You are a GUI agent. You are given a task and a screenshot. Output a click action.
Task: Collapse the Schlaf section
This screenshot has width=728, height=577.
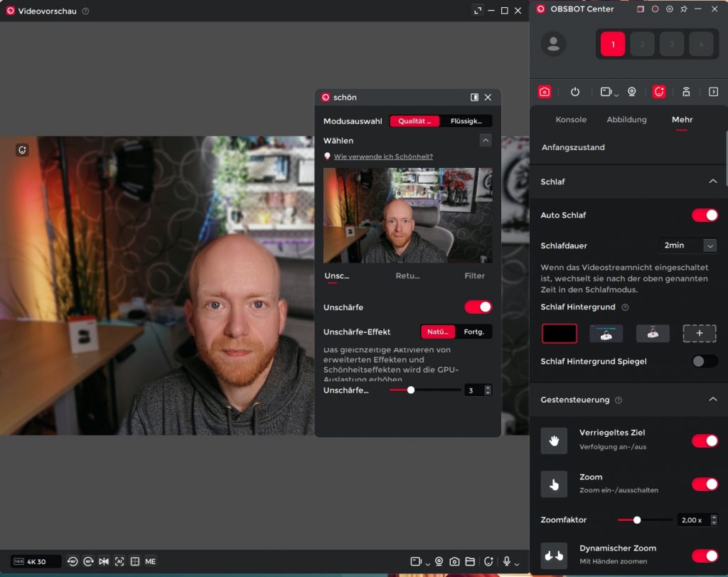(712, 181)
